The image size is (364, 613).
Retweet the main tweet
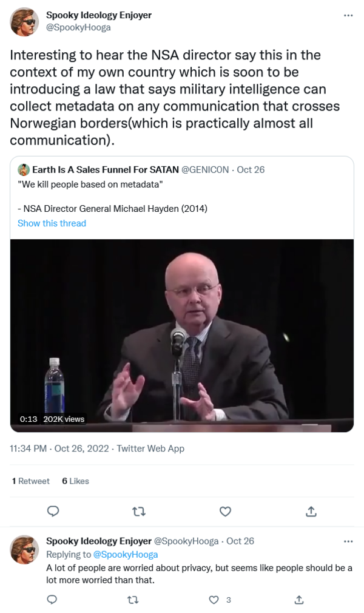tap(139, 511)
